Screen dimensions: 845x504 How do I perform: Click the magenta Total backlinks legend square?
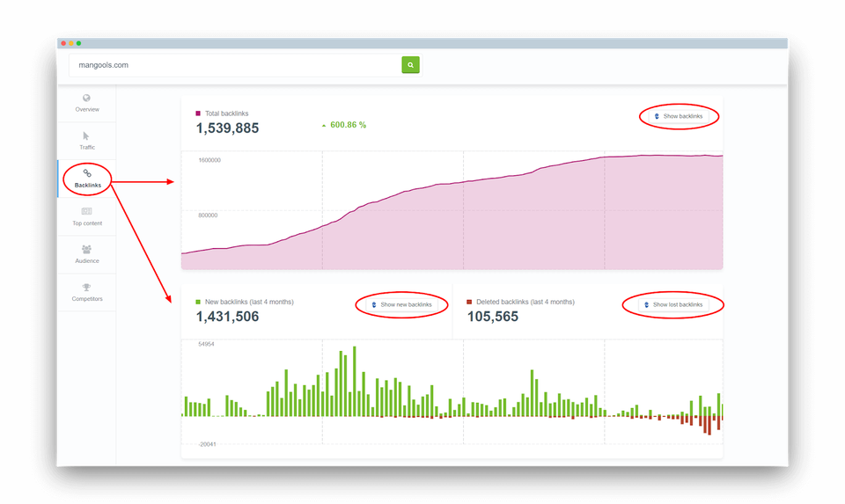tap(198, 113)
